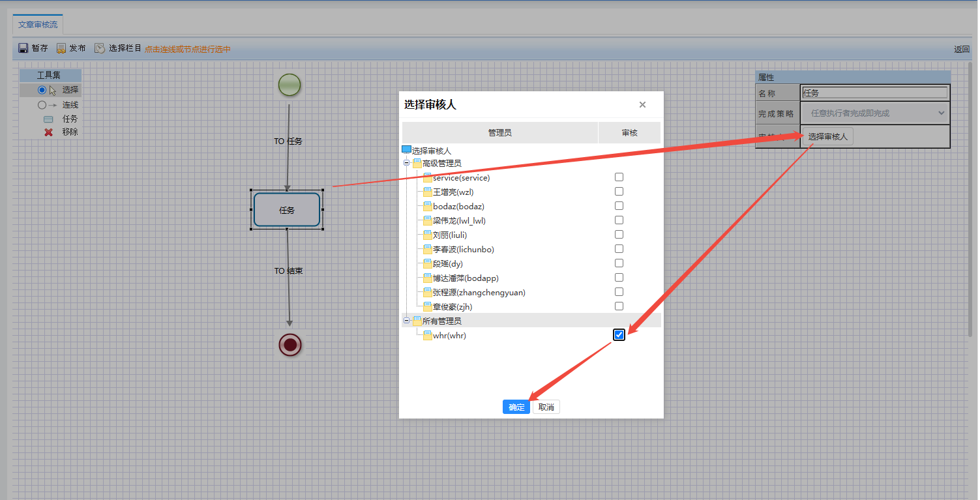The image size is (980, 500).
Task: Select the 任务 task tool
Action: [x=48, y=119]
